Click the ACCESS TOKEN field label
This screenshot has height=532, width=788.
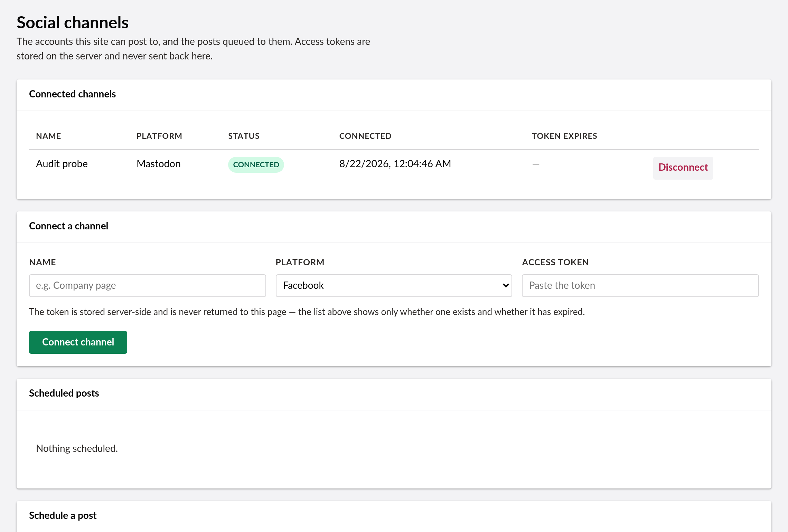[555, 262]
